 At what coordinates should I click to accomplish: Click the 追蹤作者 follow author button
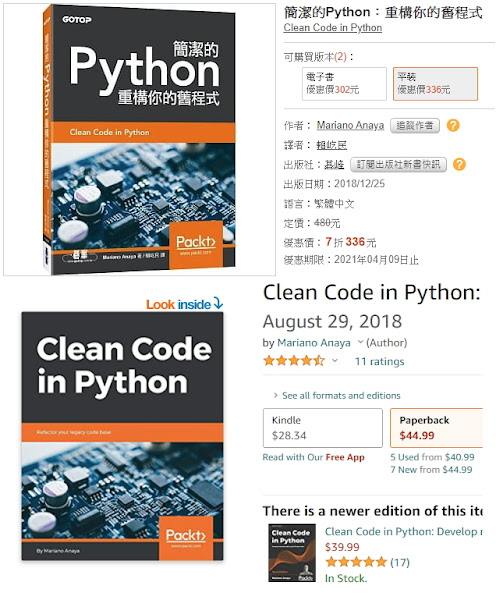pos(415,126)
